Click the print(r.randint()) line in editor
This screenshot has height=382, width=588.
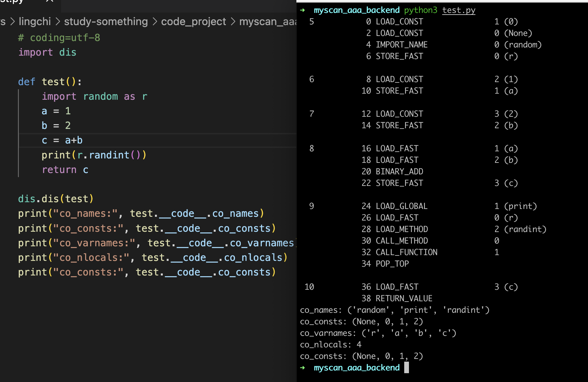[94, 155]
